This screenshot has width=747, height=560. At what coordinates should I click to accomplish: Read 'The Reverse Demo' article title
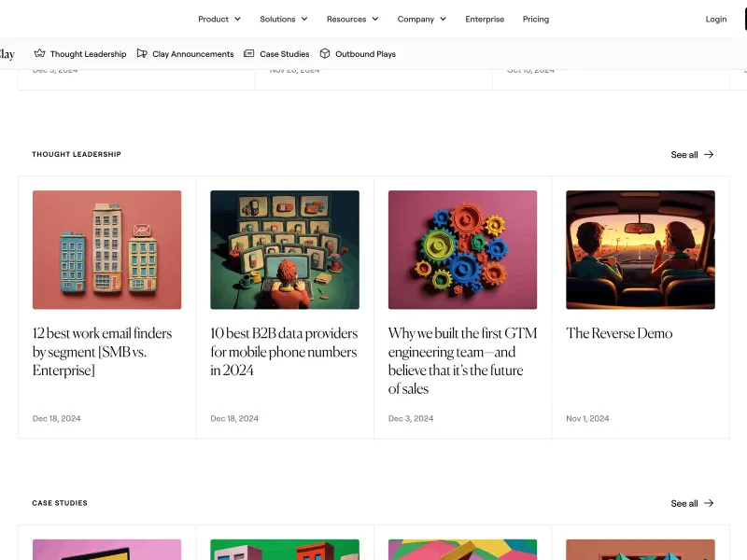619,333
